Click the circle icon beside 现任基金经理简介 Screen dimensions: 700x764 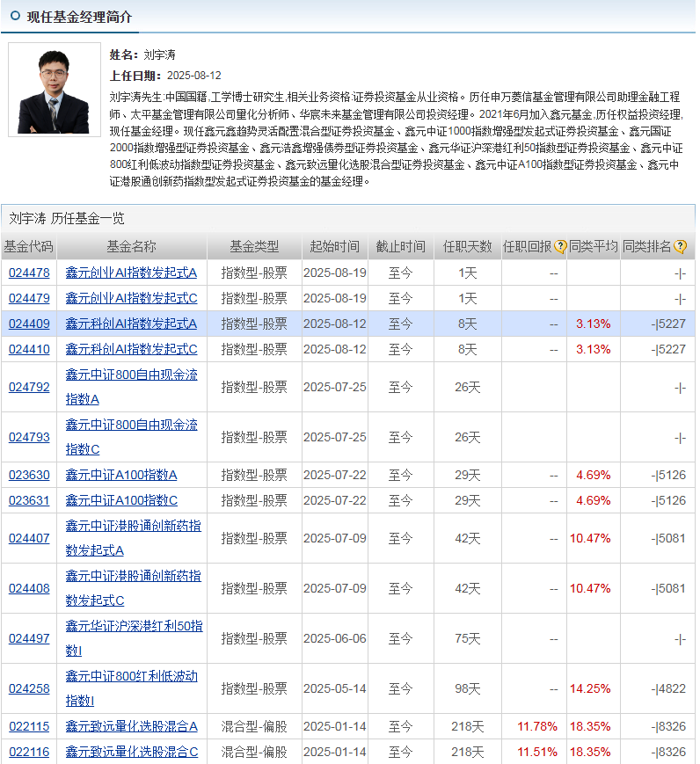tap(15, 16)
